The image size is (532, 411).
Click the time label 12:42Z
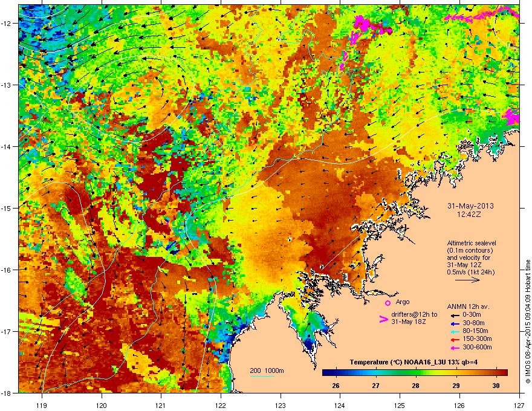pos(469,215)
